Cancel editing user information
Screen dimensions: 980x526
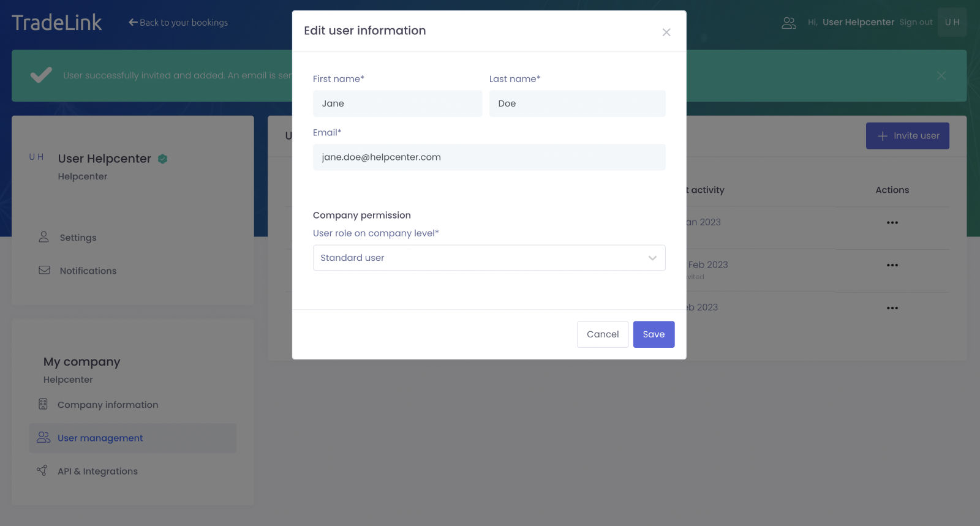click(x=603, y=334)
